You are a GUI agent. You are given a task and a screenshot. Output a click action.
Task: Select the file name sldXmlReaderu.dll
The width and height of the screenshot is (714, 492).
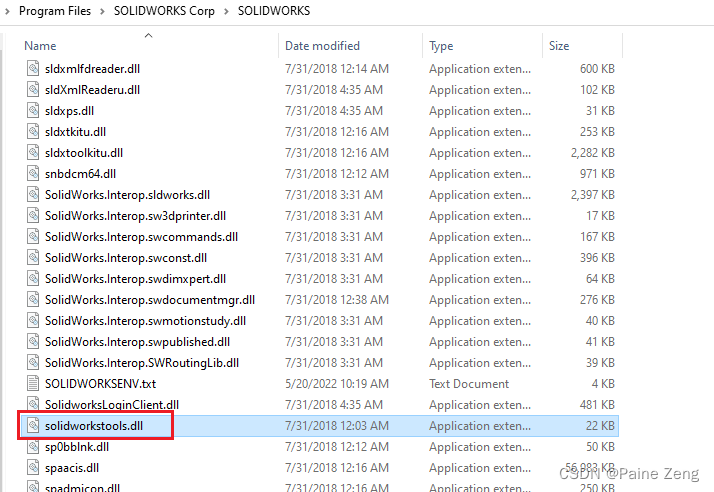click(x=92, y=90)
